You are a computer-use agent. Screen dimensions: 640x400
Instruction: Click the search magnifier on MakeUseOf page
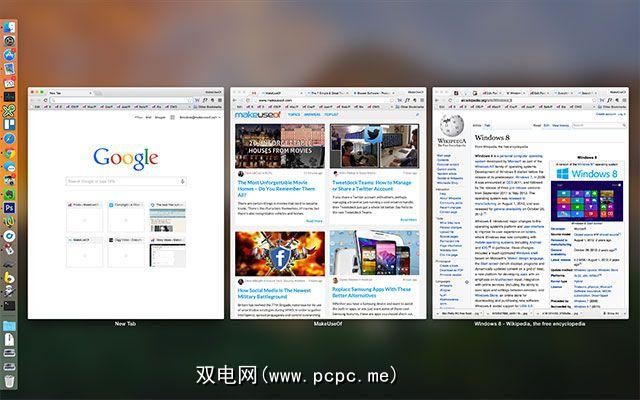417,115
